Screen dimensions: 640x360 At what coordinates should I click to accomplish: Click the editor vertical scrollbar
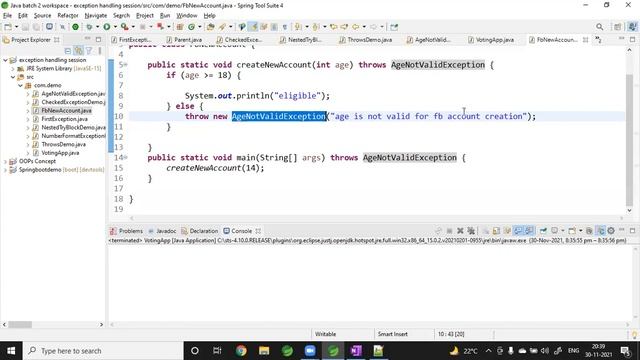(629, 141)
